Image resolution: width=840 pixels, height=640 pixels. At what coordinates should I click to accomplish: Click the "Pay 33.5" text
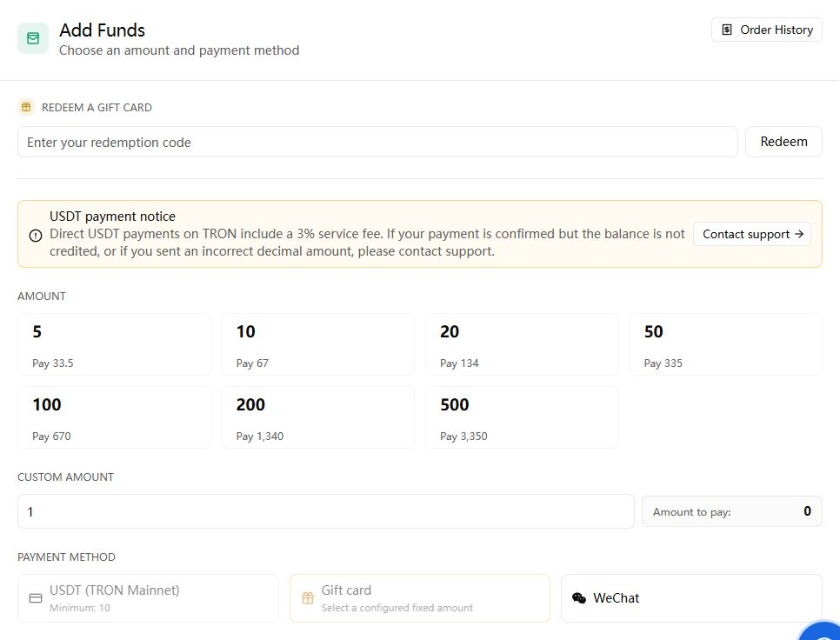52,363
